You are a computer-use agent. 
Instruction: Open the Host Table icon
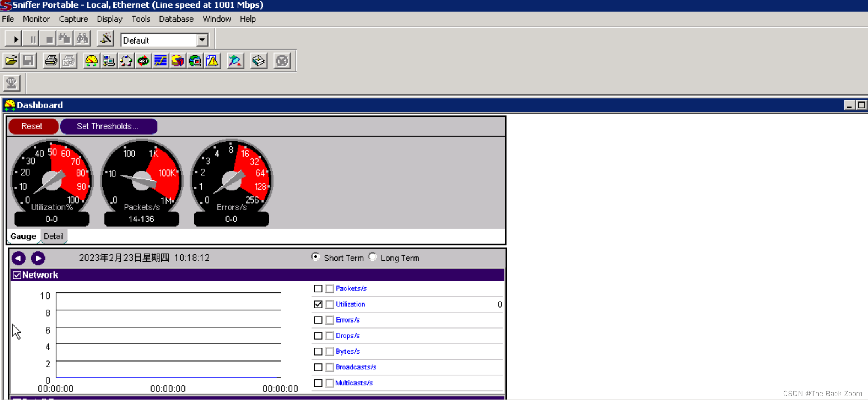[109, 61]
